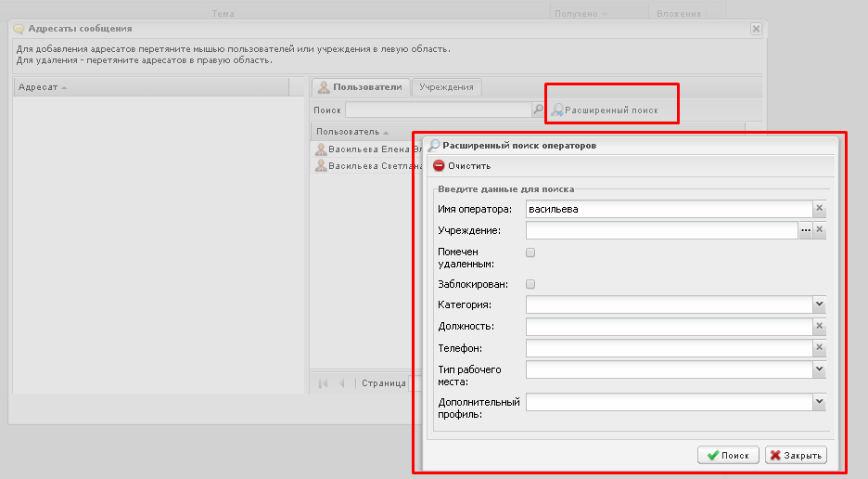Clear the Телефон field with X

point(819,349)
